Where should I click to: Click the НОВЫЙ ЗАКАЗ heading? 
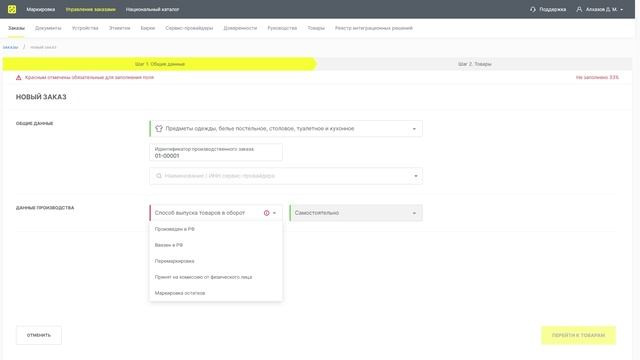point(41,97)
